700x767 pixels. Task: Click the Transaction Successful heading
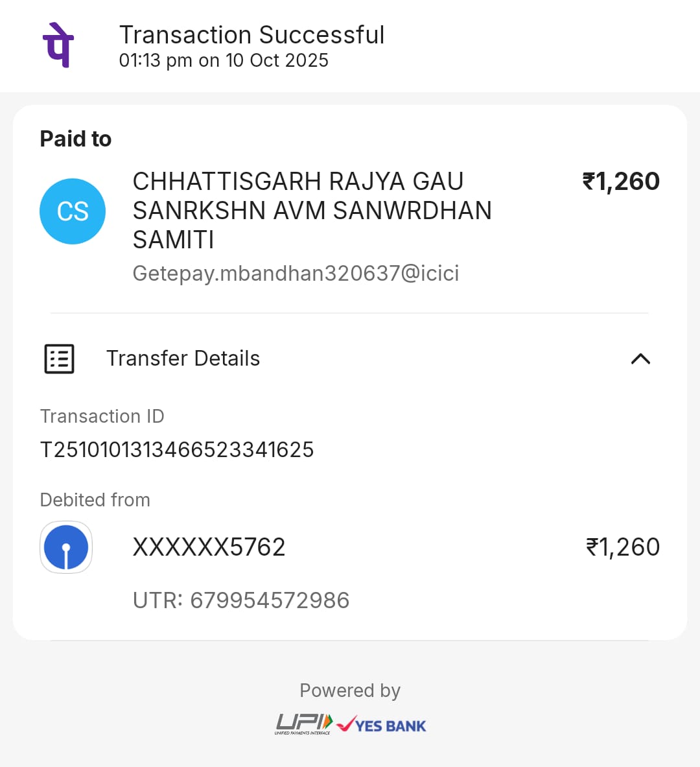coord(251,35)
